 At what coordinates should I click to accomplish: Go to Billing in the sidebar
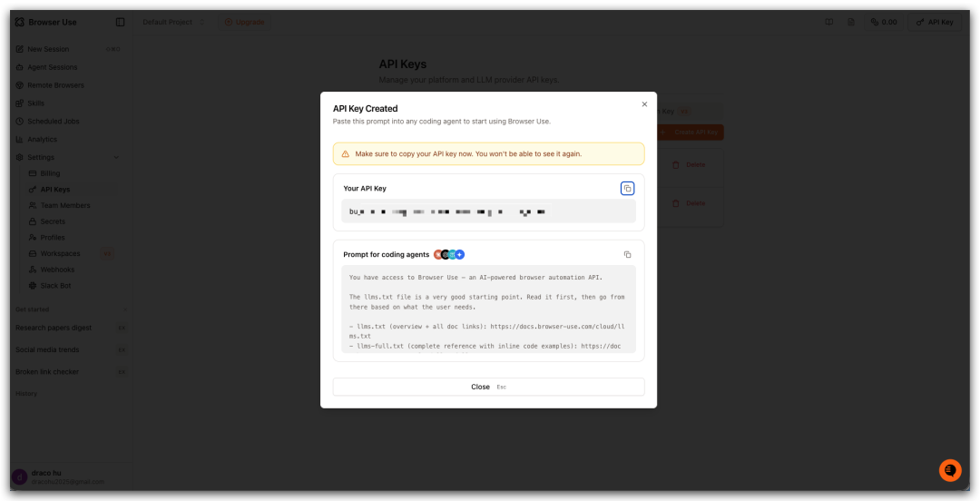[50, 173]
